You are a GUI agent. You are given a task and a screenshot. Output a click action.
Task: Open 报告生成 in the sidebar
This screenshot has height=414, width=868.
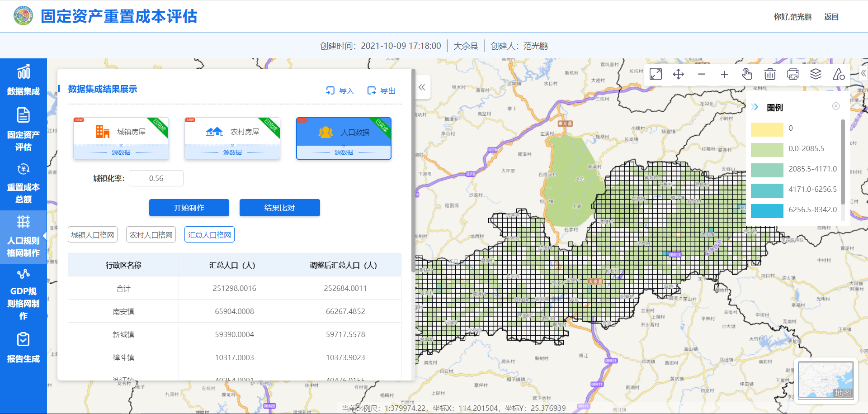24,348
